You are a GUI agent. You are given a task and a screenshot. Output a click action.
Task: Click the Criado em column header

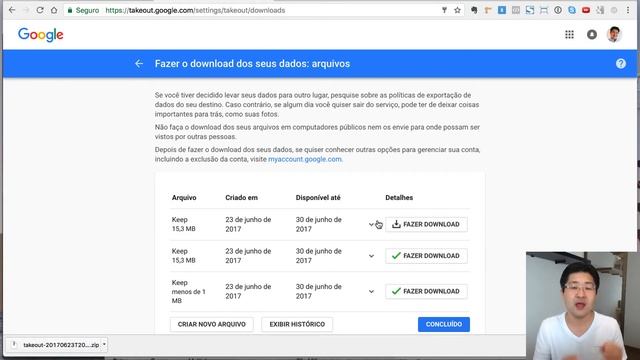[x=241, y=198]
